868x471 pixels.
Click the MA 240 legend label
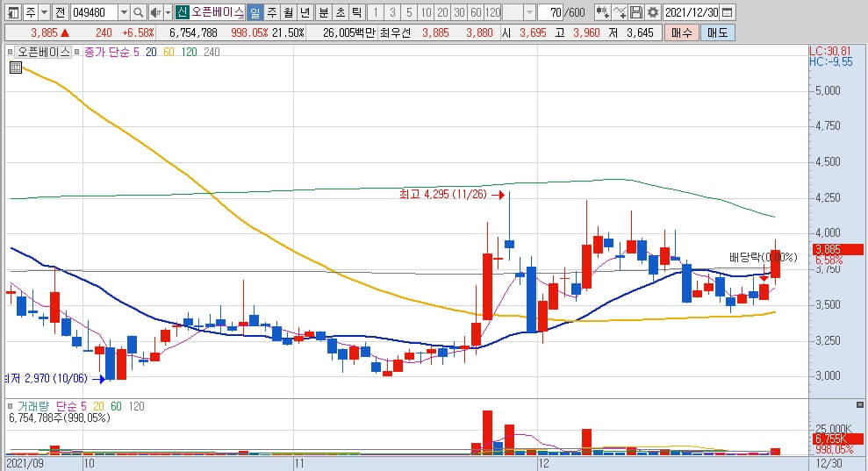(212, 52)
